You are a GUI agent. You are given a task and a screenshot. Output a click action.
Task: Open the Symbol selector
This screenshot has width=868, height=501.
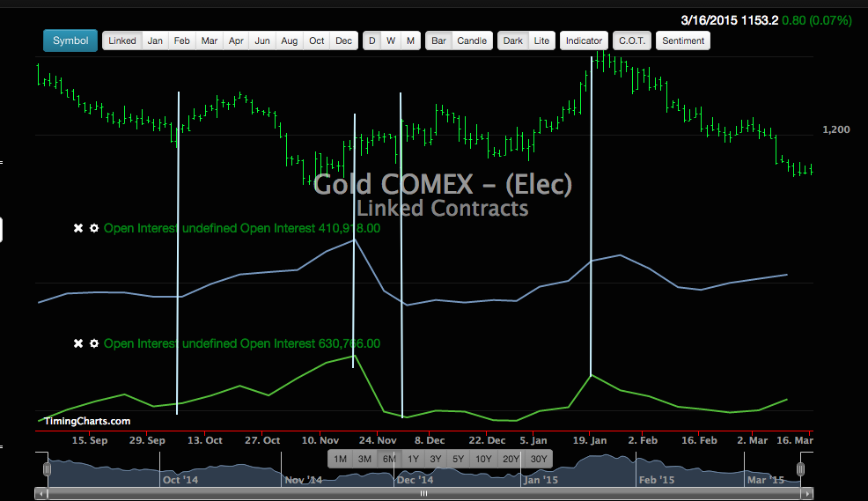[70, 41]
